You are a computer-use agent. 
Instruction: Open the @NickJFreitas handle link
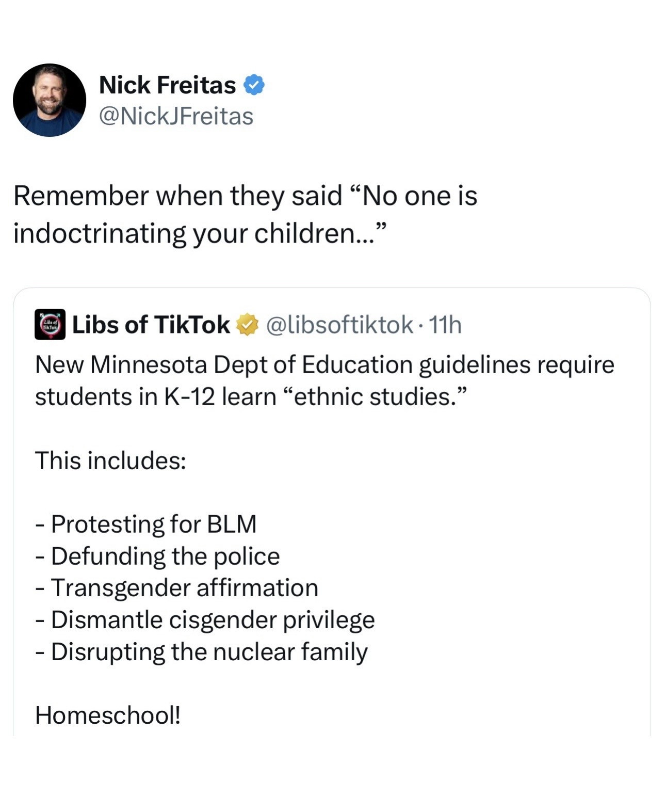click(x=176, y=116)
